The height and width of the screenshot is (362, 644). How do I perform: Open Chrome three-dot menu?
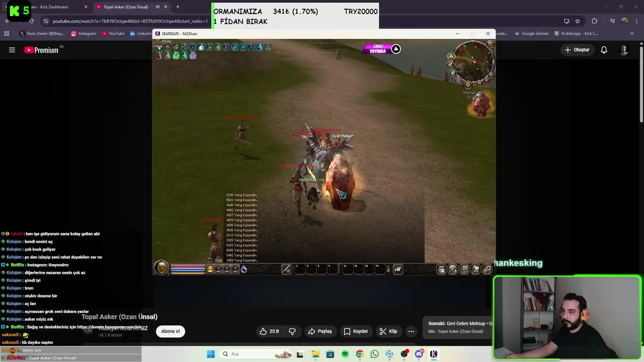[636, 21]
